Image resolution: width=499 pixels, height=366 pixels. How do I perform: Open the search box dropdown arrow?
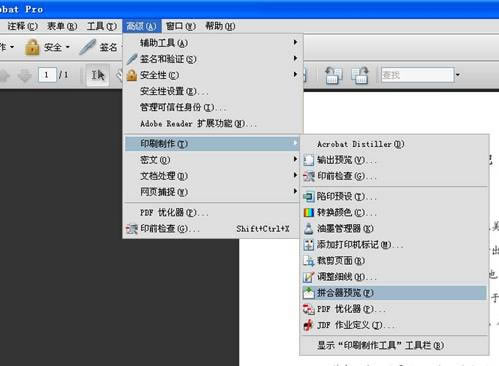(458, 75)
